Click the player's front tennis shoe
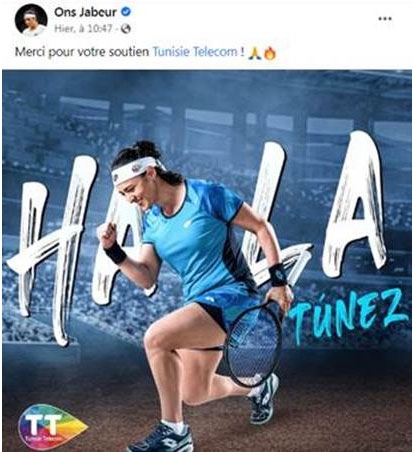This screenshot has height=452, width=413. [162, 437]
